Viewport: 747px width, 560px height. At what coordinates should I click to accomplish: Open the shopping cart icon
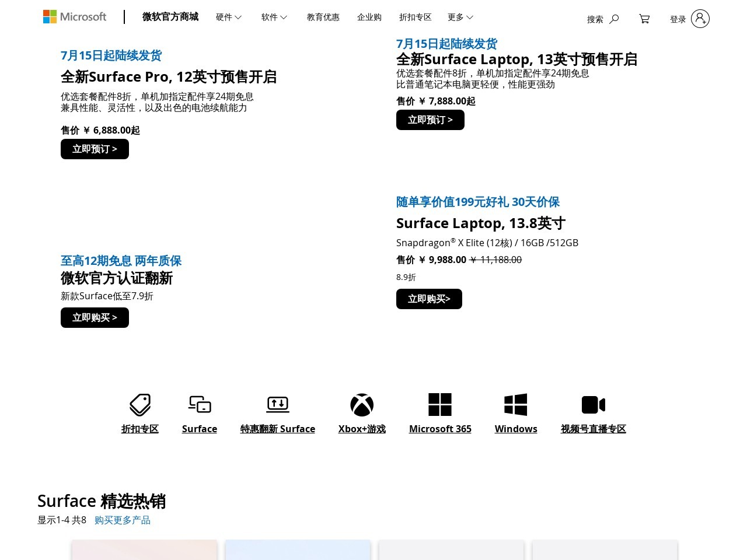644,19
